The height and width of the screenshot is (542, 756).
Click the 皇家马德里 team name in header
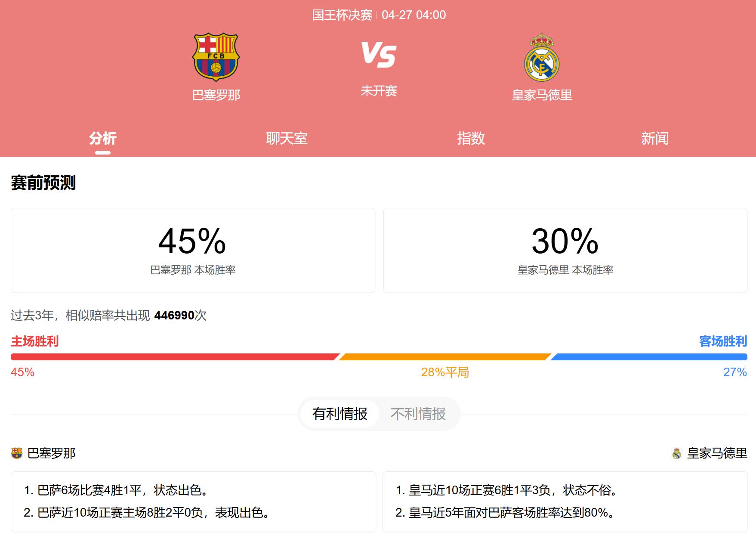542,95
